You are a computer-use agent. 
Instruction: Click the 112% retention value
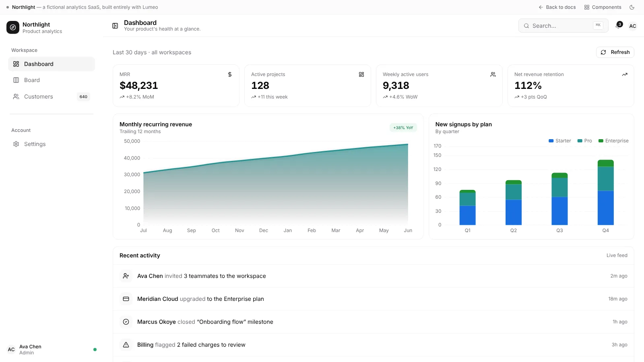(528, 86)
